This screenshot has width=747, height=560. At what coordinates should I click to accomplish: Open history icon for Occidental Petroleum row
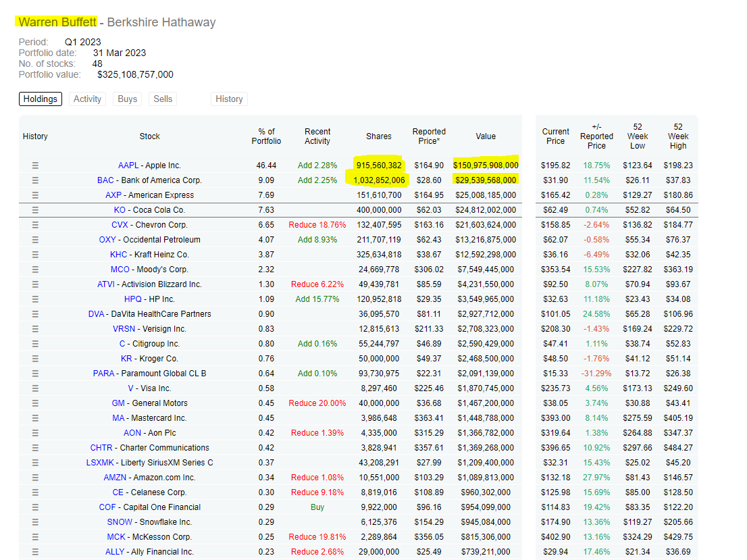click(x=35, y=240)
